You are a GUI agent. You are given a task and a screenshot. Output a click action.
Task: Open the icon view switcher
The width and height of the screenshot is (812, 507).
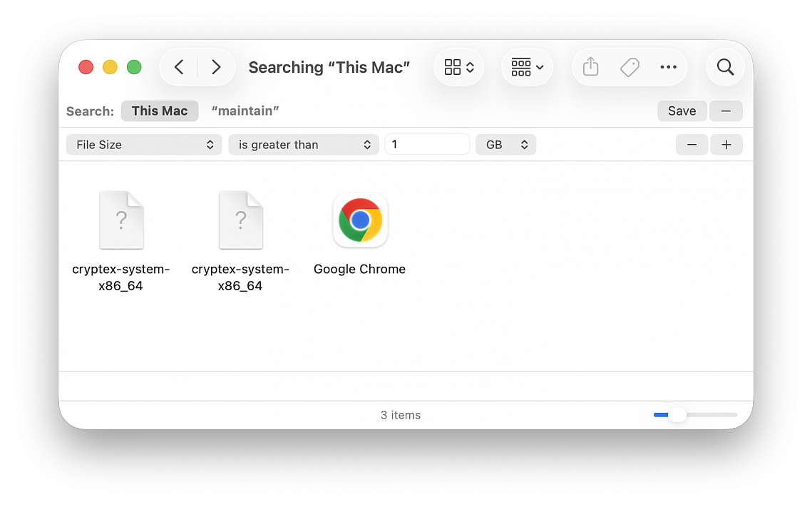pyautogui.click(x=458, y=67)
